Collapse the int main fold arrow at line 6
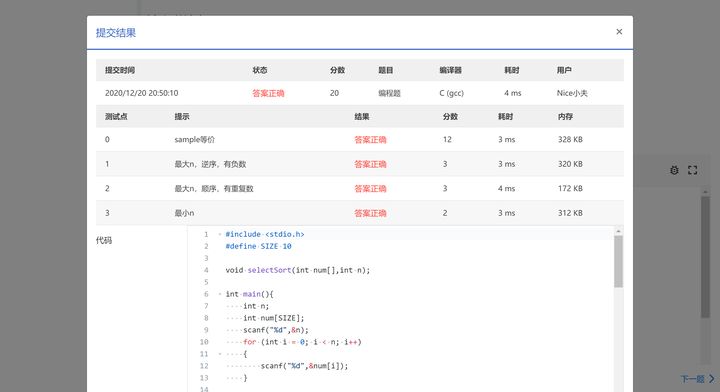Image resolution: width=720 pixels, height=392 pixels. click(220, 294)
